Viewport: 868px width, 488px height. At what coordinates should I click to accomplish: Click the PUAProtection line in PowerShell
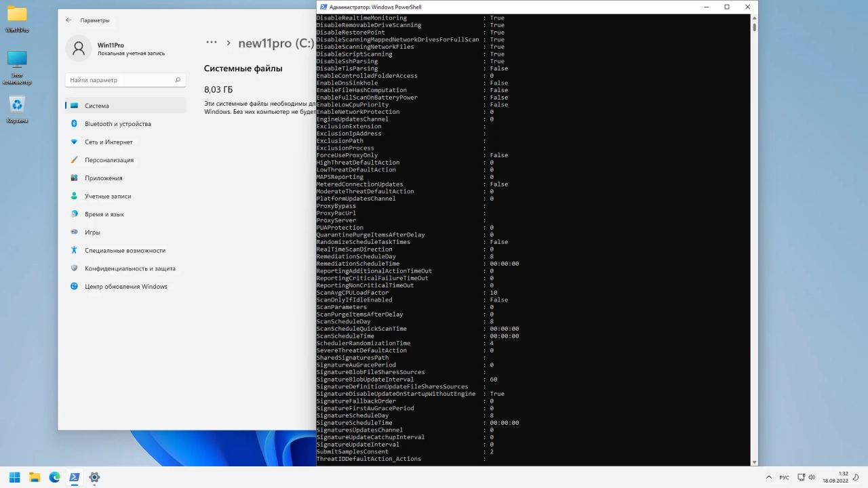[406, 228]
